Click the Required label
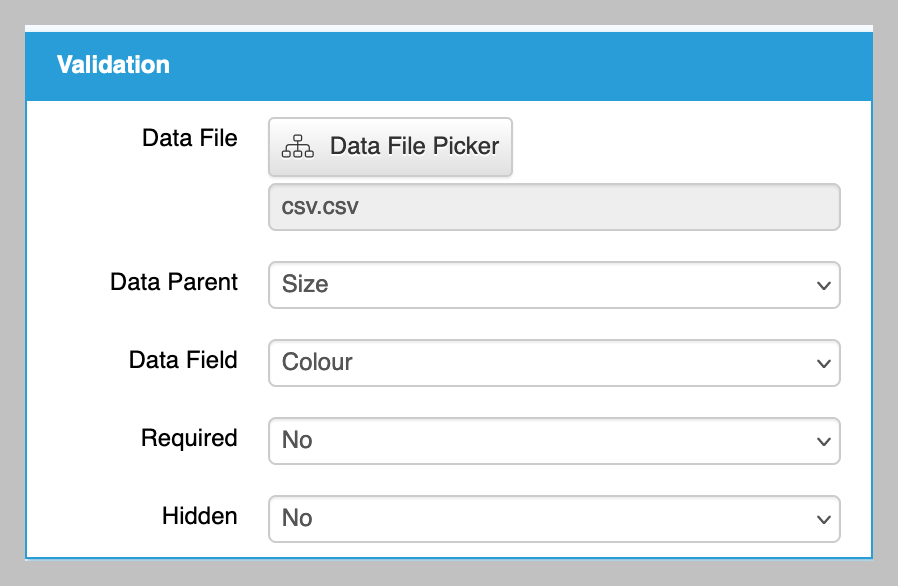Viewport: 898px width, 586px height. pos(189,439)
